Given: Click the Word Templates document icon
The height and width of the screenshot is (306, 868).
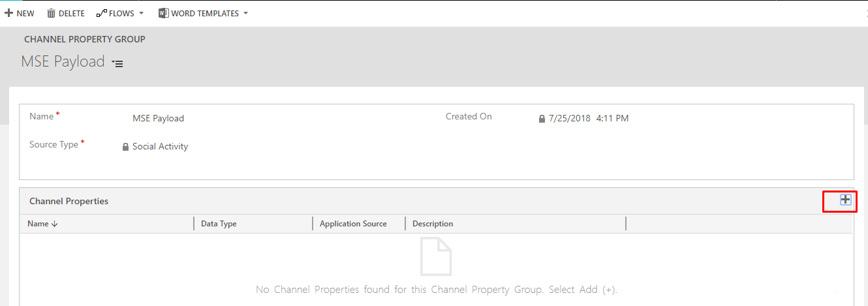Looking at the screenshot, I should click(x=164, y=13).
